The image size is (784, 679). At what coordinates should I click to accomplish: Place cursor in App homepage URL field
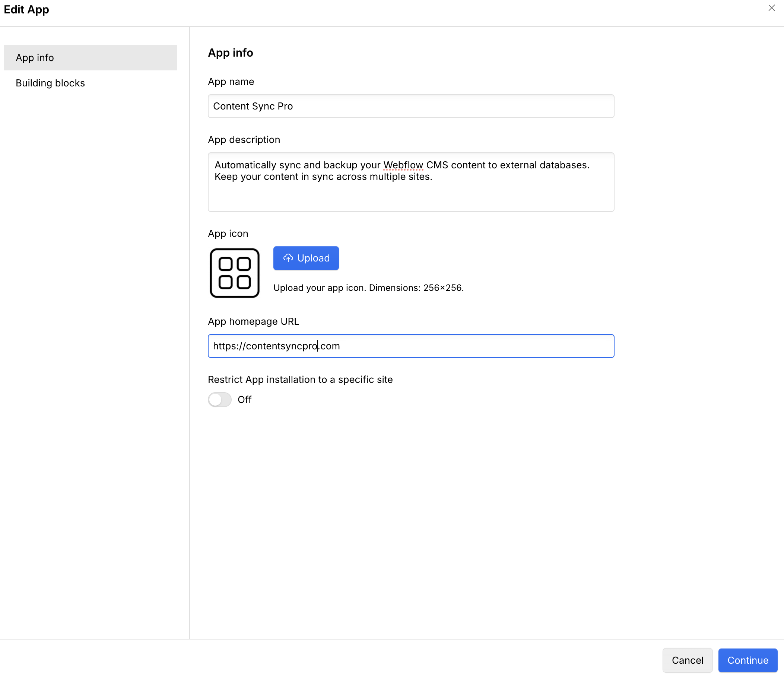[411, 346]
